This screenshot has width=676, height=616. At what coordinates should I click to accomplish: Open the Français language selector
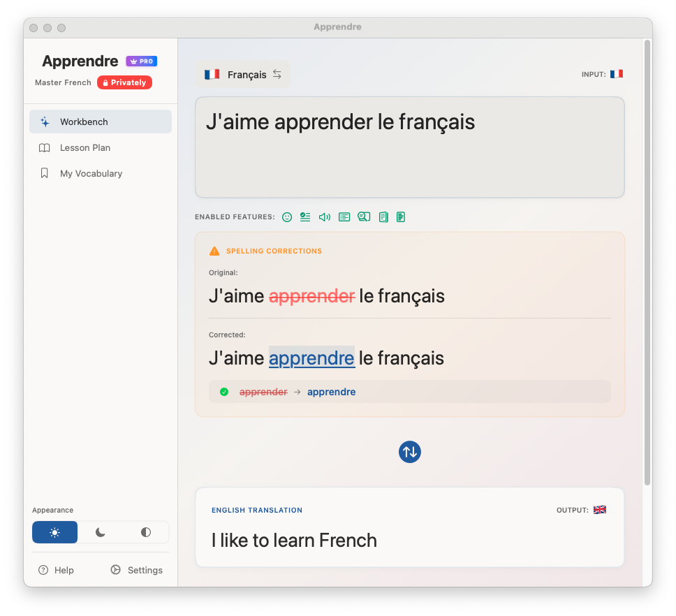(242, 74)
